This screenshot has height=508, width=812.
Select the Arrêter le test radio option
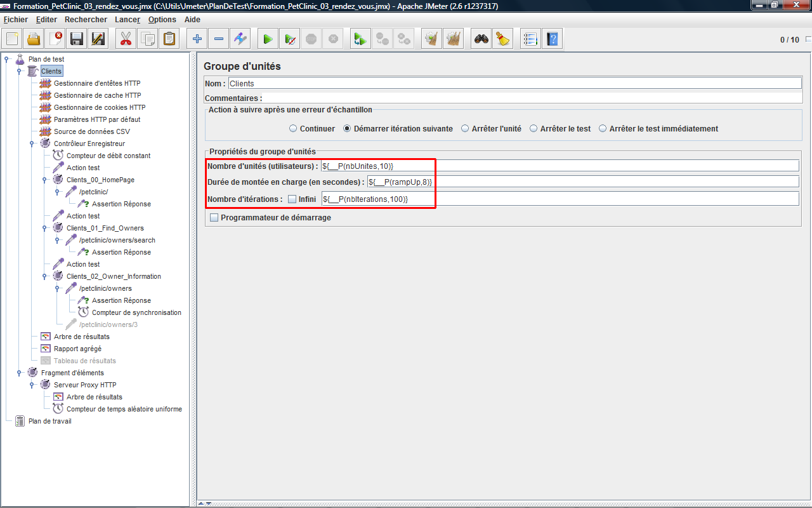click(x=534, y=128)
